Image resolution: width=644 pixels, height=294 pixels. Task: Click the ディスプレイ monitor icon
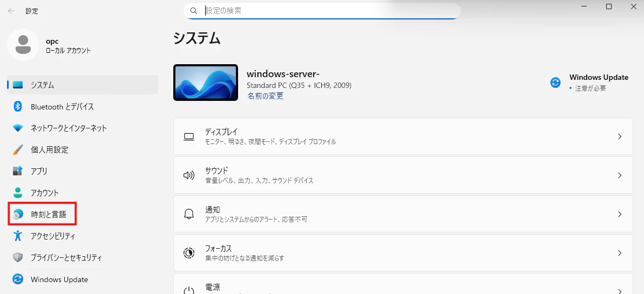[189, 136]
